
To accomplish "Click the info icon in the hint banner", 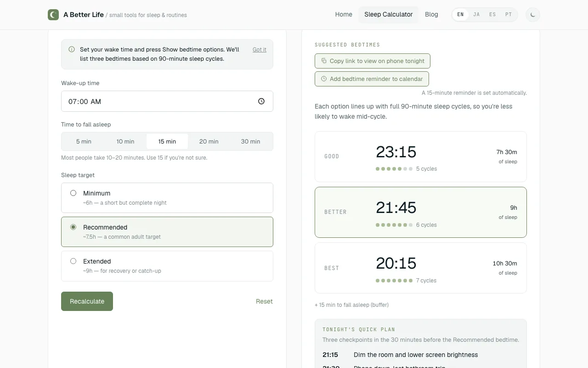I will pos(72,49).
